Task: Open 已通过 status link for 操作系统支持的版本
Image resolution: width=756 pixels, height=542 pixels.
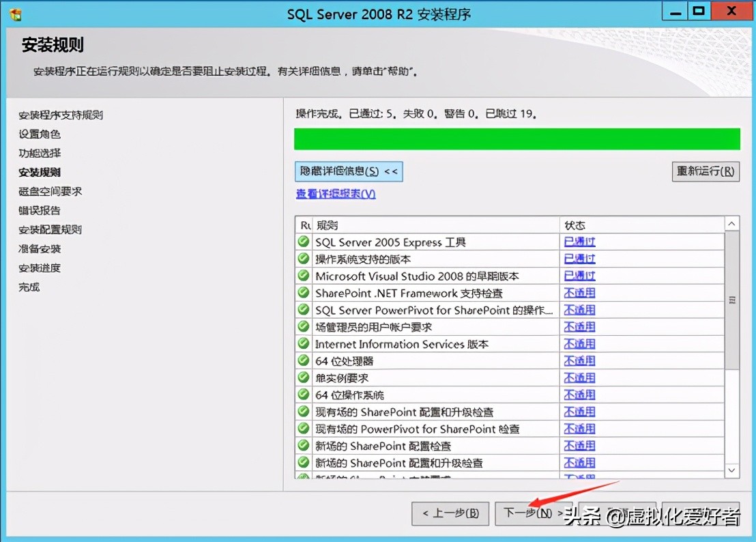Action: (579, 259)
